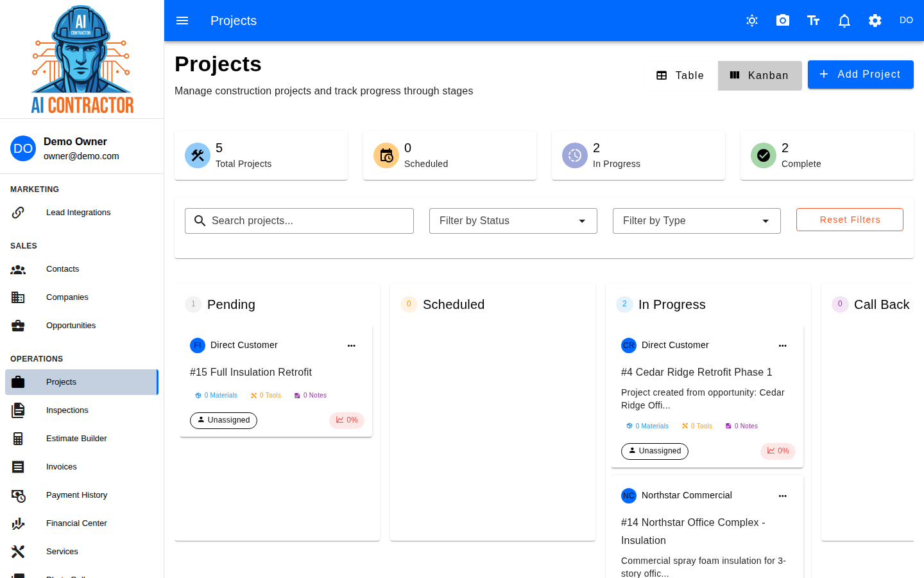
Task: Click the Estimate Builder calculator icon
Action: pos(18,439)
